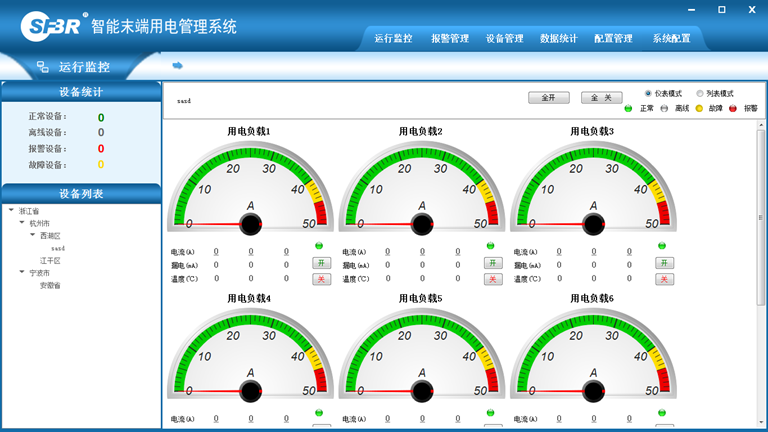Collapse the 宁波市 tree node
768x432 pixels.
pyautogui.click(x=20, y=272)
